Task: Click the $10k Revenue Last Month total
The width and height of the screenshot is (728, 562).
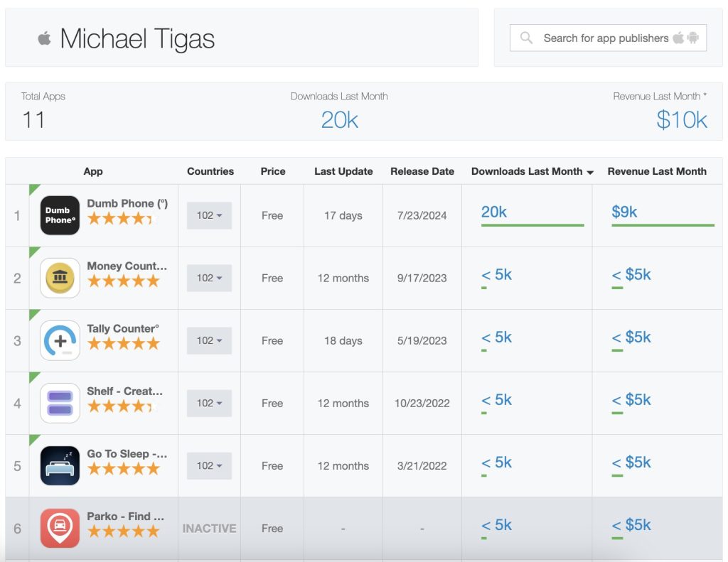Action: click(681, 120)
